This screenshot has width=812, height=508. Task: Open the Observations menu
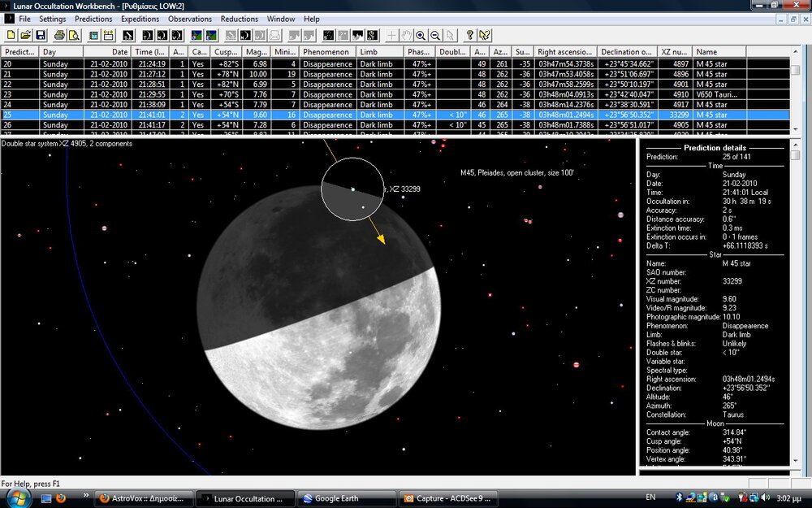tap(189, 19)
